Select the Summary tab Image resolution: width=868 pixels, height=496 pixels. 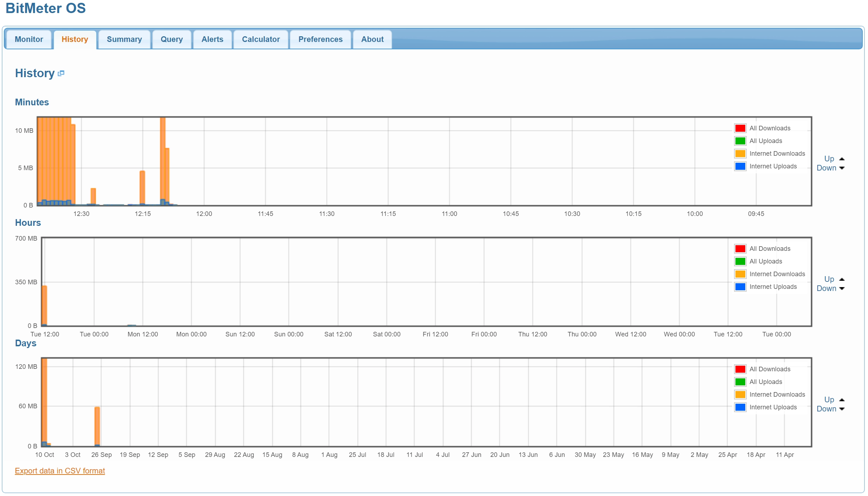124,39
